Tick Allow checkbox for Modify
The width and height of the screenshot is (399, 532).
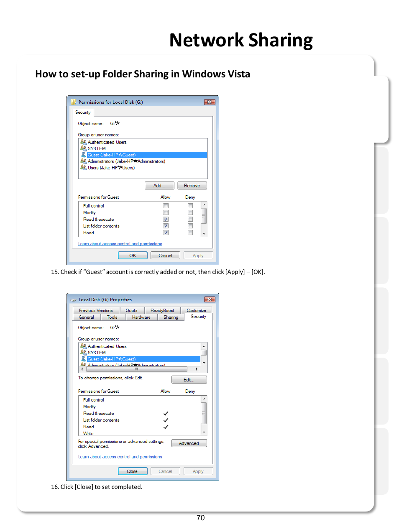tap(166, 212)
